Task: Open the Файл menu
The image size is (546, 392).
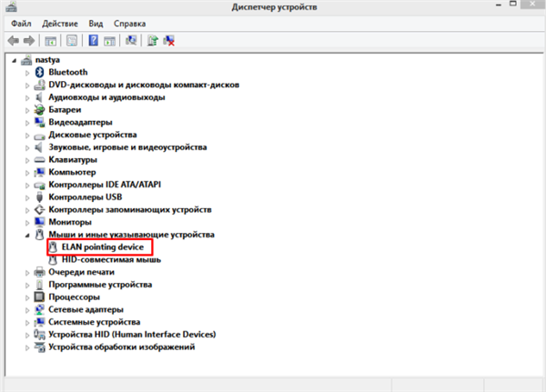Action: [x=21, y=24]
